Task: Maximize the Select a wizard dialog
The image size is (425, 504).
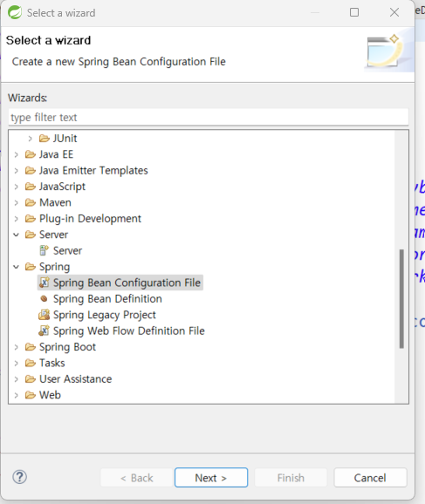Action: click(354, 12)
